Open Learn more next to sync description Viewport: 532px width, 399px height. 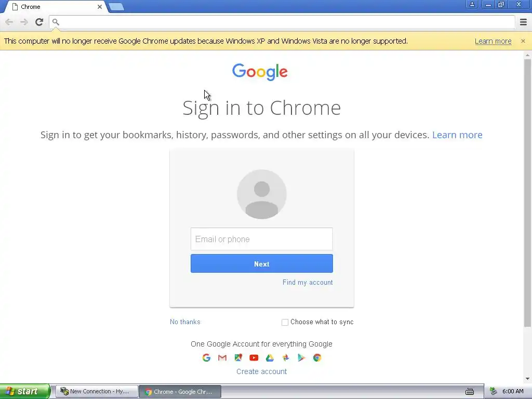click(x=457, y=135)
